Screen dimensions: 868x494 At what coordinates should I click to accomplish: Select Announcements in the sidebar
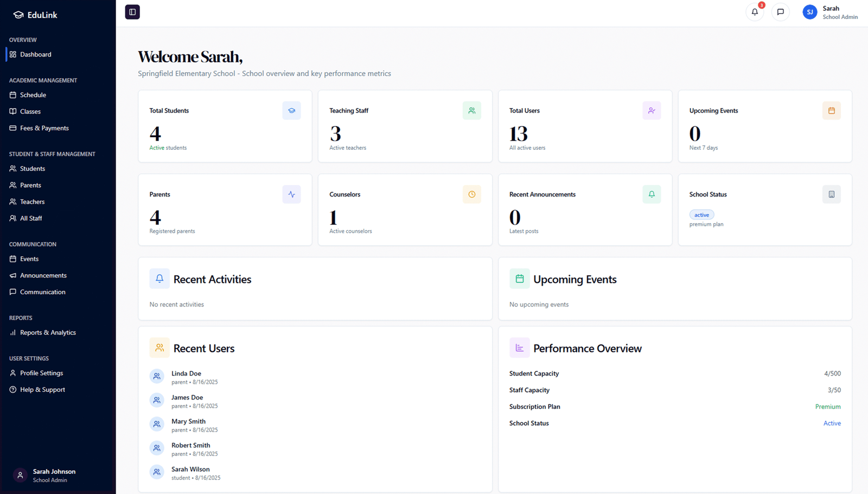(x=43, y=276)
